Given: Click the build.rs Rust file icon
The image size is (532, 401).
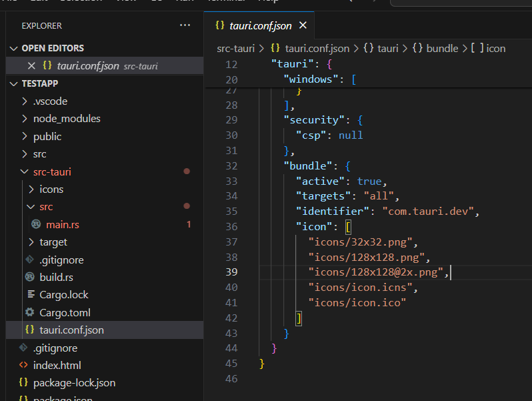Looking at the screenshot, I should (29, 277).
